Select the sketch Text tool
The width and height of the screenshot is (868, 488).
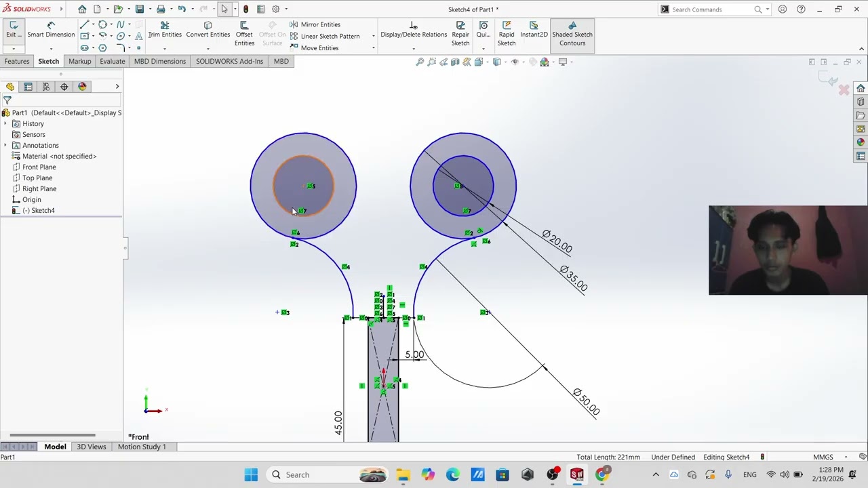pyautogui.click(x=139, y=35)
